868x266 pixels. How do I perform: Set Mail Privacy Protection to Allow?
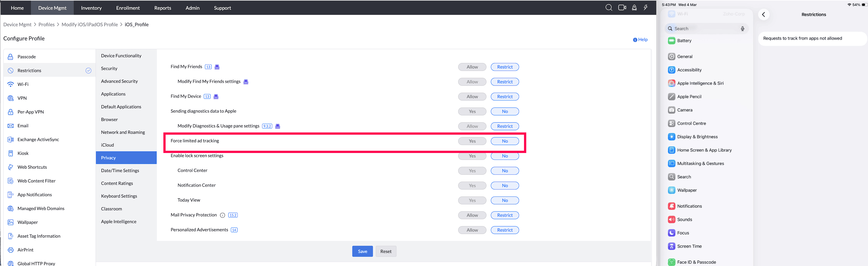pos(472,215)
